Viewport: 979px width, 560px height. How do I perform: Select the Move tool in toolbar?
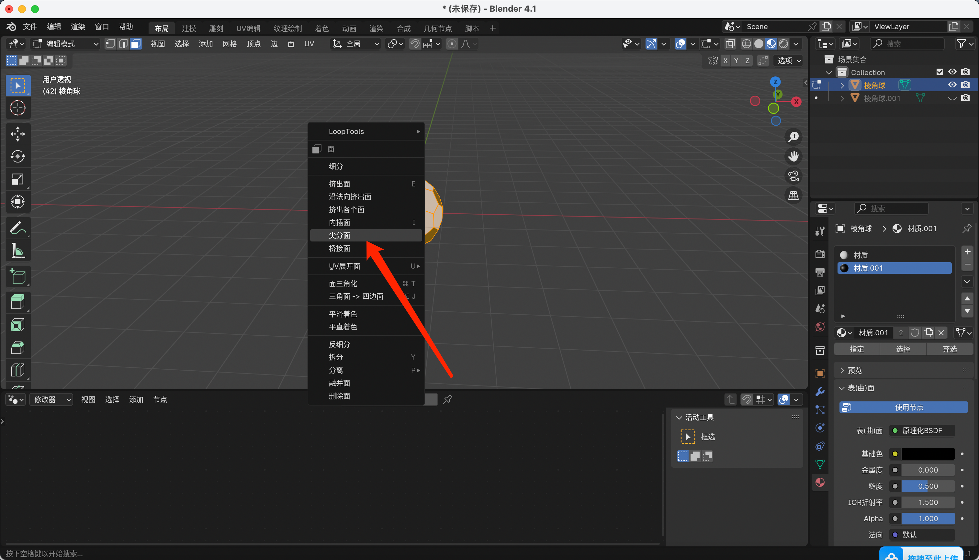point(18,134)
